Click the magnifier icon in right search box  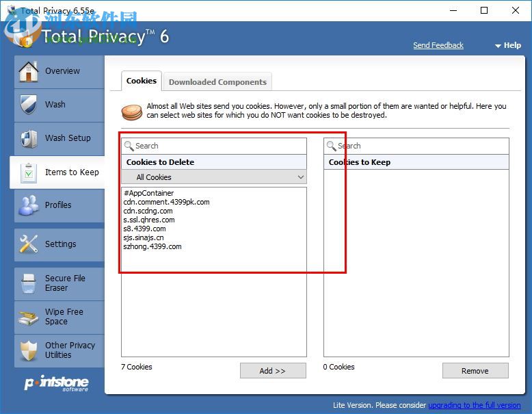[x=331, y=146]
